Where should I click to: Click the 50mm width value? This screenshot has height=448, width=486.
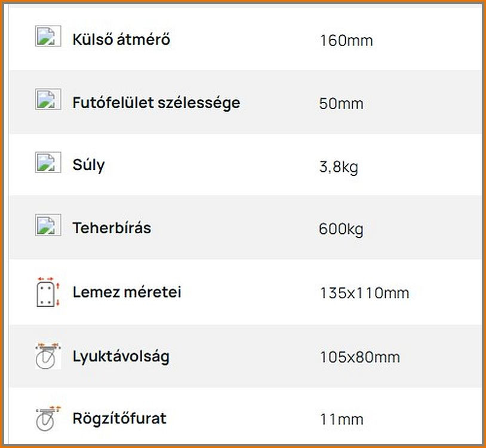coord(341,104)
